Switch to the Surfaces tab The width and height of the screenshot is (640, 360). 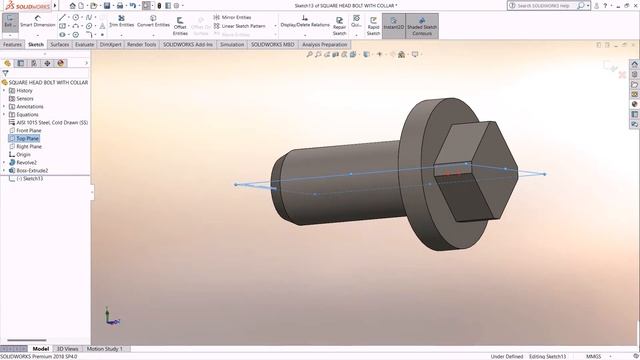pyautogui.click(x=60, y=44)
